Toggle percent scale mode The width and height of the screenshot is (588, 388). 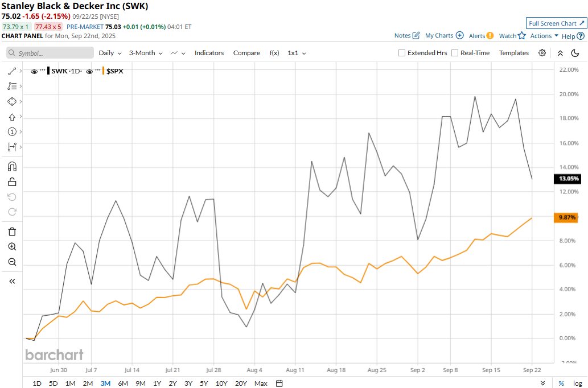pyautogui.click(x=561, y=383)
